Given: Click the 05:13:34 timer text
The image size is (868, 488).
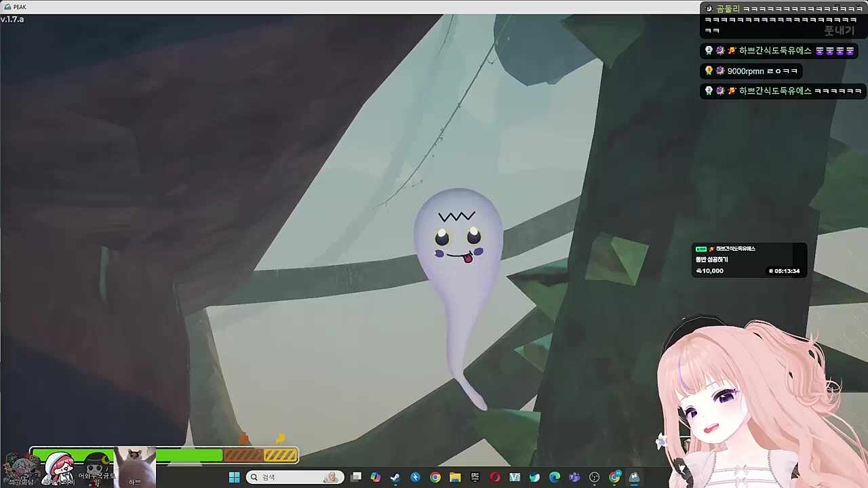Looking at the screenshot, I should point(787,271).
